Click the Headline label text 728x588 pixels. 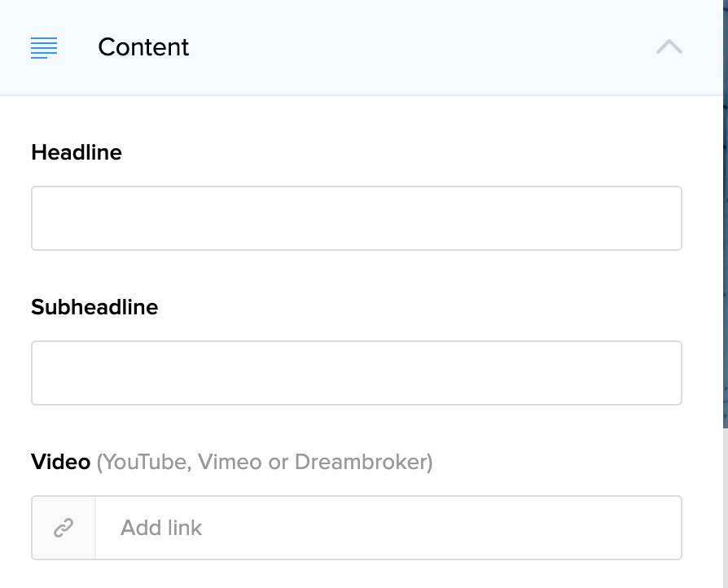(76, 152)
